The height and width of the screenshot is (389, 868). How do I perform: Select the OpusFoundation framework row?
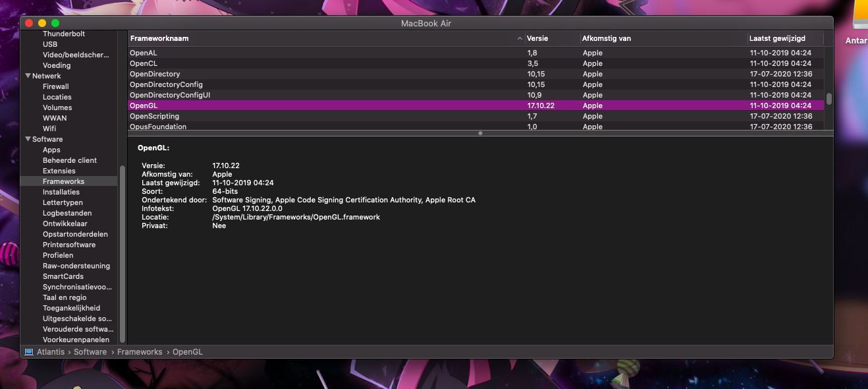(475, 126)
